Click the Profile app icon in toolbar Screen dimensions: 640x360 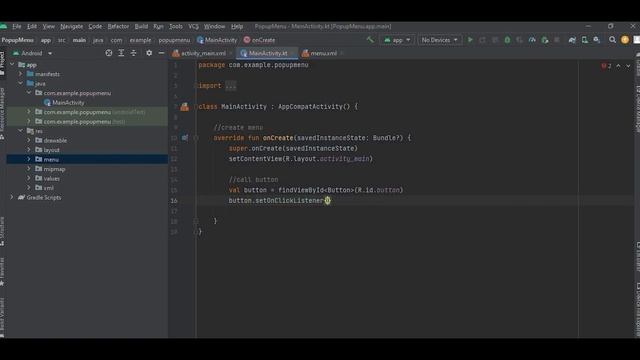click(x=532, y=40)
